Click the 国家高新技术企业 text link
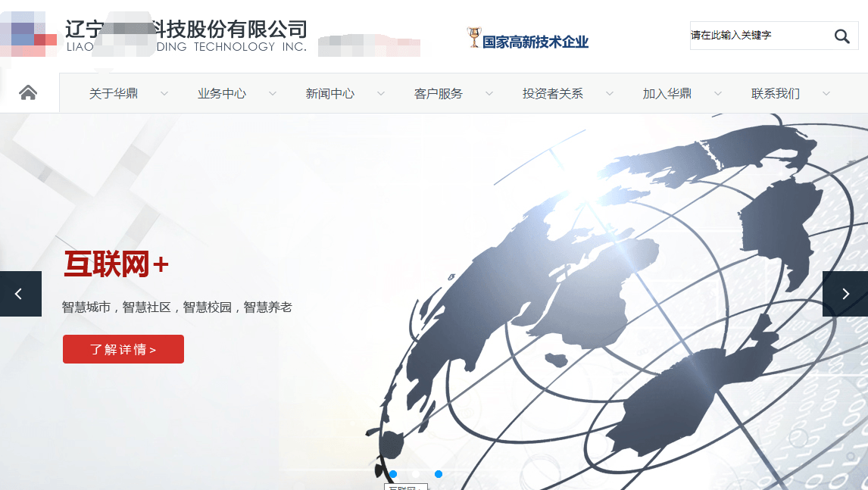Image resolution: width=868 pixels, height=490 pixels. coord(535,42)
